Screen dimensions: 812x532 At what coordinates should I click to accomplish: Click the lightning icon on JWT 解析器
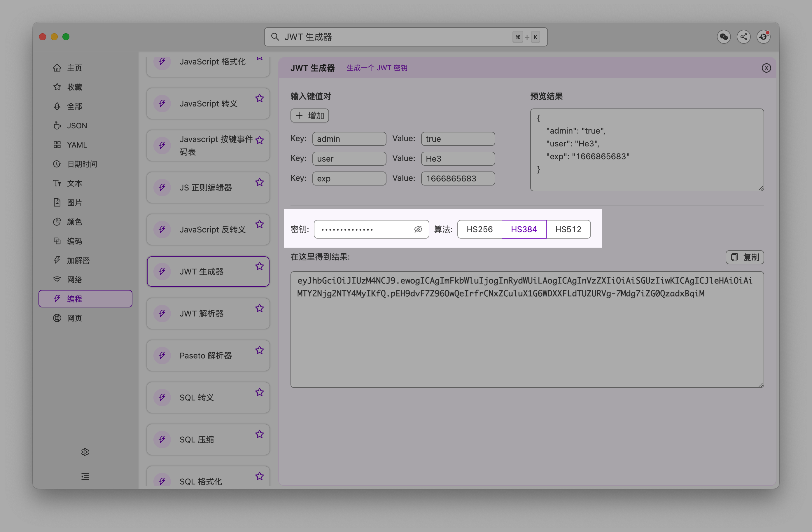[x=162, y=313]
